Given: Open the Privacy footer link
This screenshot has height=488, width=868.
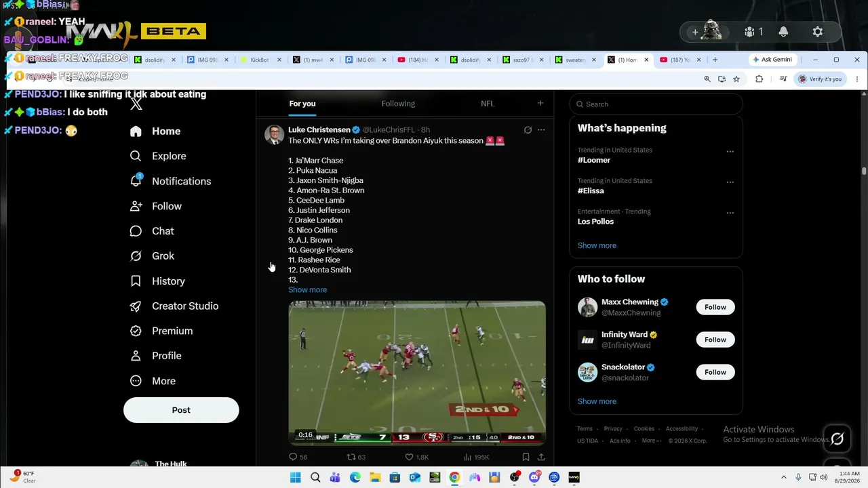Looking at the screenshot, I should coord(613,429).
